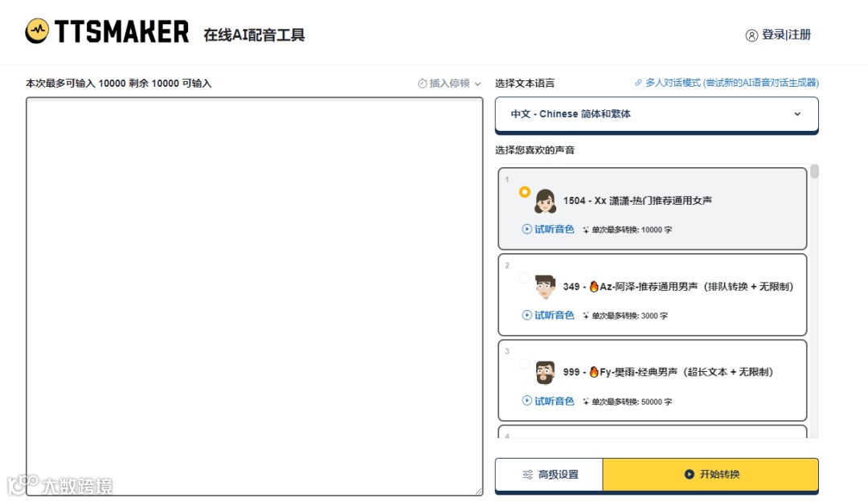This screenshot has width=868, height=502.
Task: Click the clock icon beside 插入停顿
Action: (x=423, y=84)
